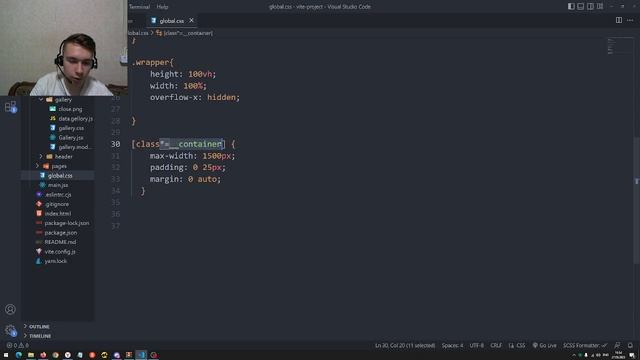640x360 pixels.
Task: Open the Windows notification center
Action: pyautogui.click(x=632, y=355)
